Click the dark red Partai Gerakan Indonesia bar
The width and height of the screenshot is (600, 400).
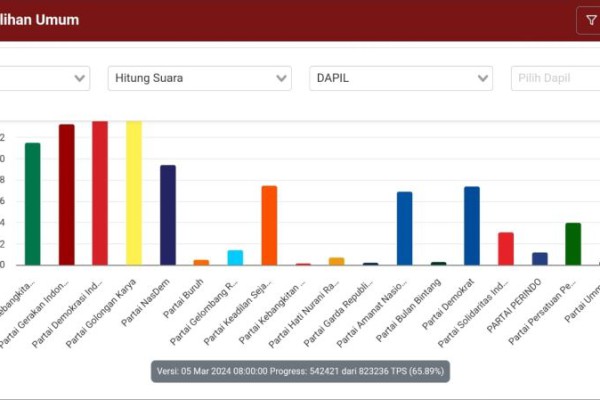tap(67, 195)
